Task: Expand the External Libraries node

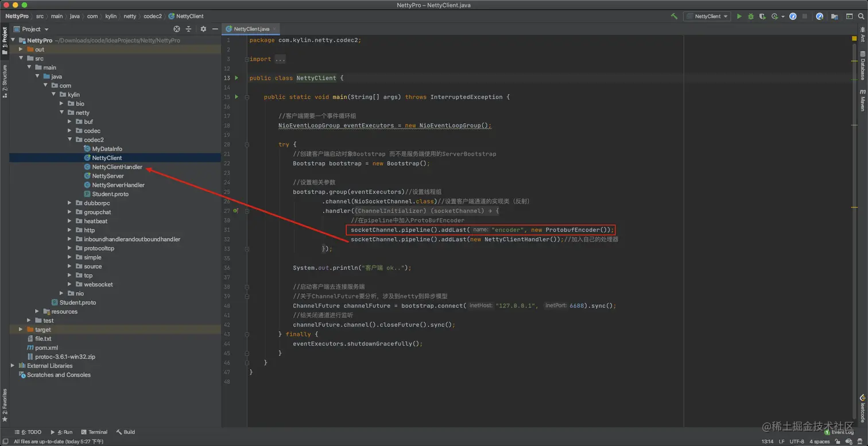Action: pos(13,366)
